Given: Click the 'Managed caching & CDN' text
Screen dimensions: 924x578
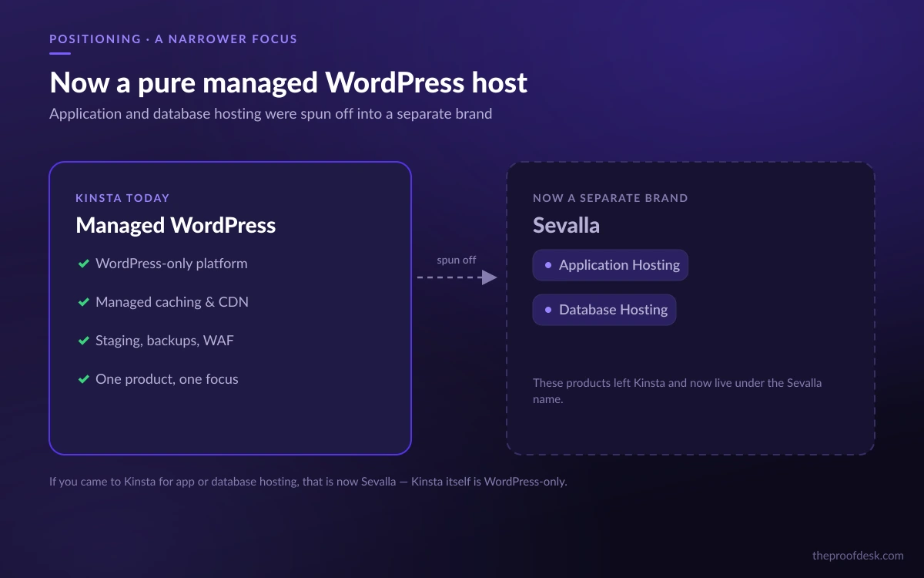Looking at the screenshot, I should [172, 302].
